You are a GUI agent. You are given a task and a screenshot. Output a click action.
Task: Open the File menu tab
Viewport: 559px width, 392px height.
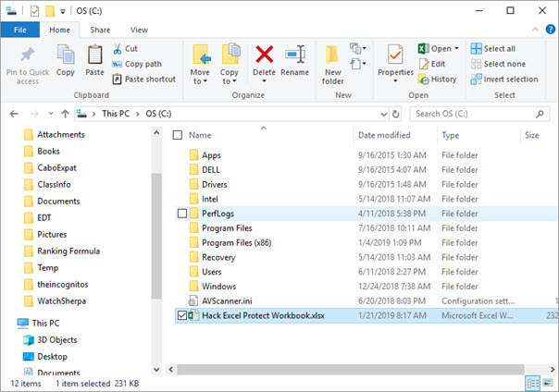[x=20, y=30]
